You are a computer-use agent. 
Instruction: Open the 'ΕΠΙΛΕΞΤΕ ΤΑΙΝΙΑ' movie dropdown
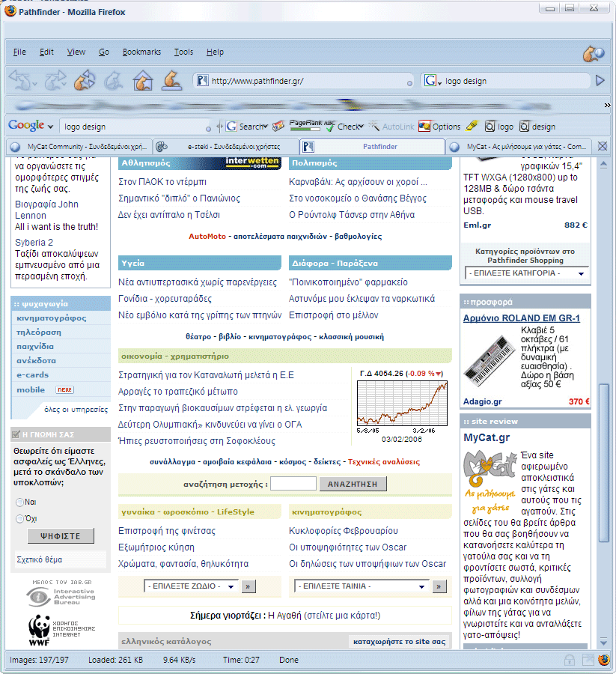pyautogui.click(x=362, y=586)
